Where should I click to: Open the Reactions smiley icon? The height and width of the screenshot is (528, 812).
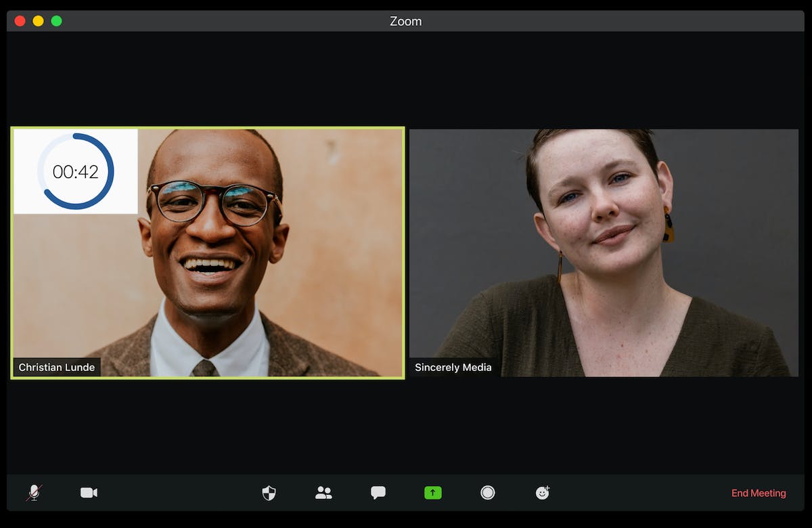click(x=543, y=493)
